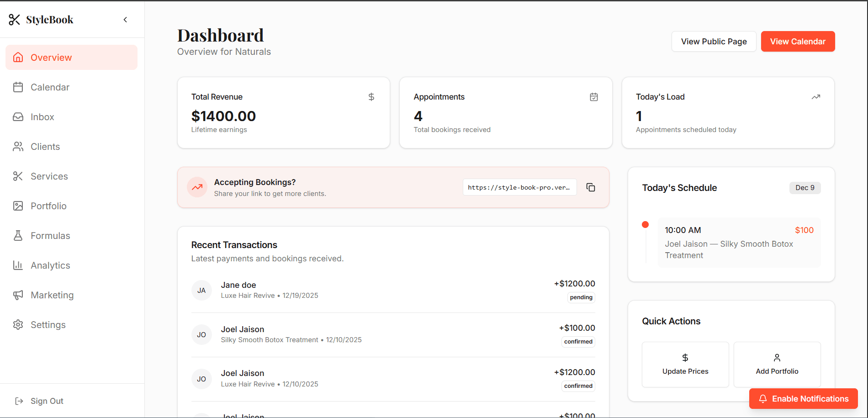868x418 pixels.
Task: Open Portfolio via its image icon
Action: 18,206
